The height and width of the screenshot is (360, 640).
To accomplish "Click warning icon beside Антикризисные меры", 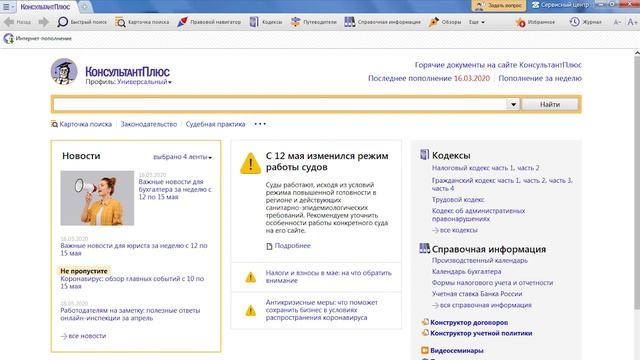I will point(251,311).
